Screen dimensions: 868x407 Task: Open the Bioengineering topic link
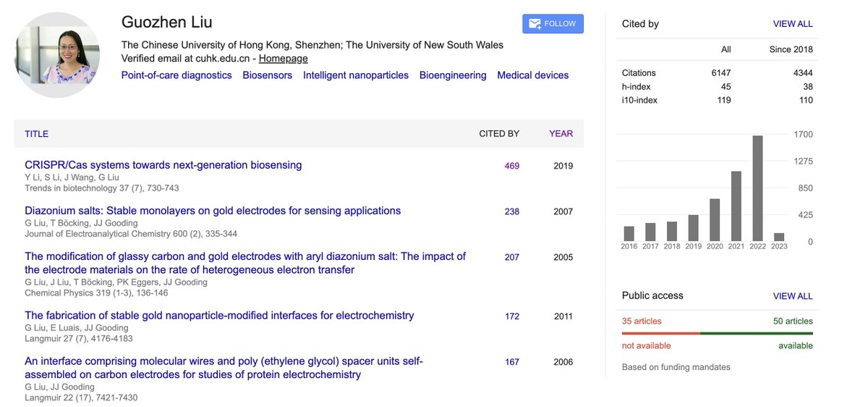pos(453,75)
